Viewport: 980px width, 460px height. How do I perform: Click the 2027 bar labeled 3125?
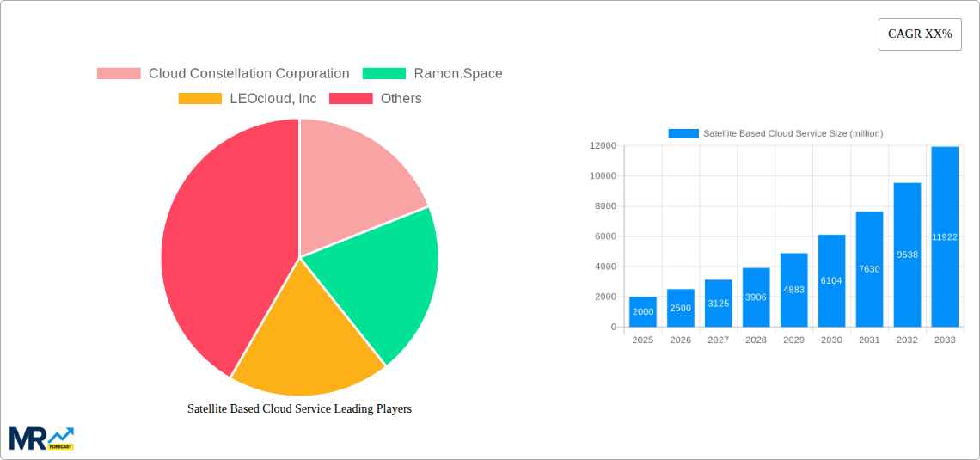[718, 304]
